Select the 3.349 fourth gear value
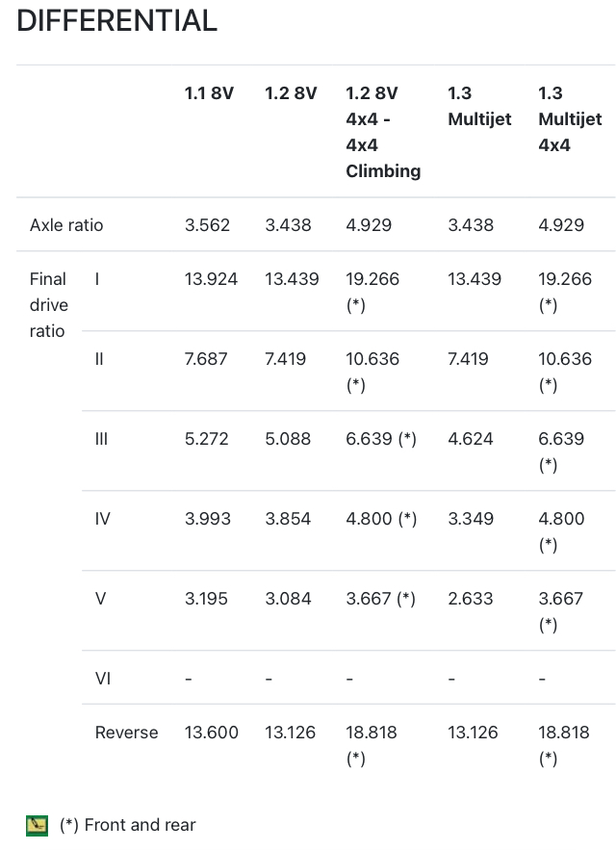This screenshot has width=616, height=850. click(x=471, y=519)
